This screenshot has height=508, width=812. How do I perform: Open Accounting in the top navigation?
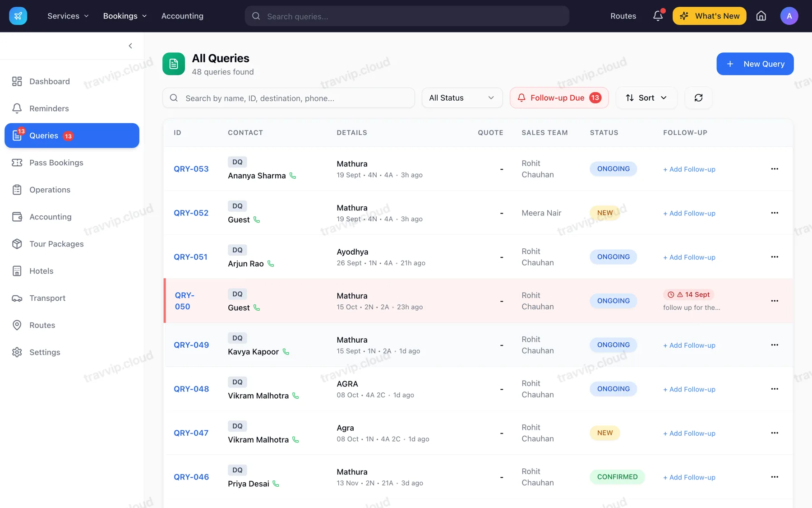tap(182, 16)
